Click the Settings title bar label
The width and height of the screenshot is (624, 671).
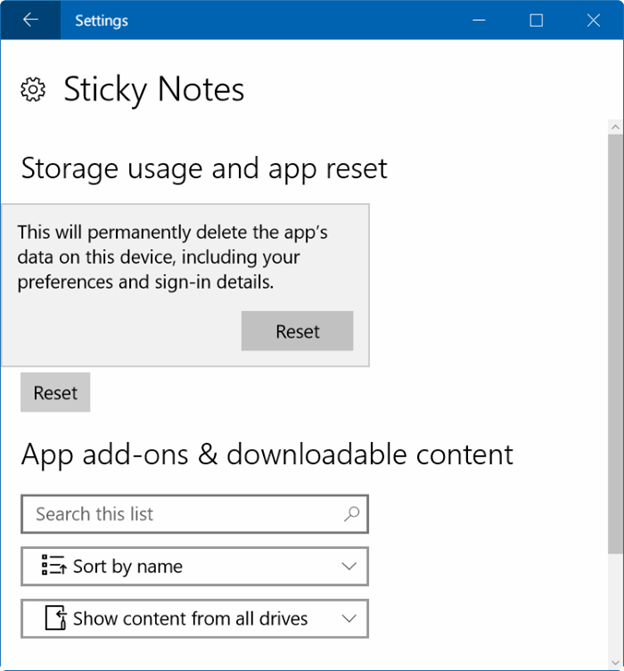click(x=101, y=21)
